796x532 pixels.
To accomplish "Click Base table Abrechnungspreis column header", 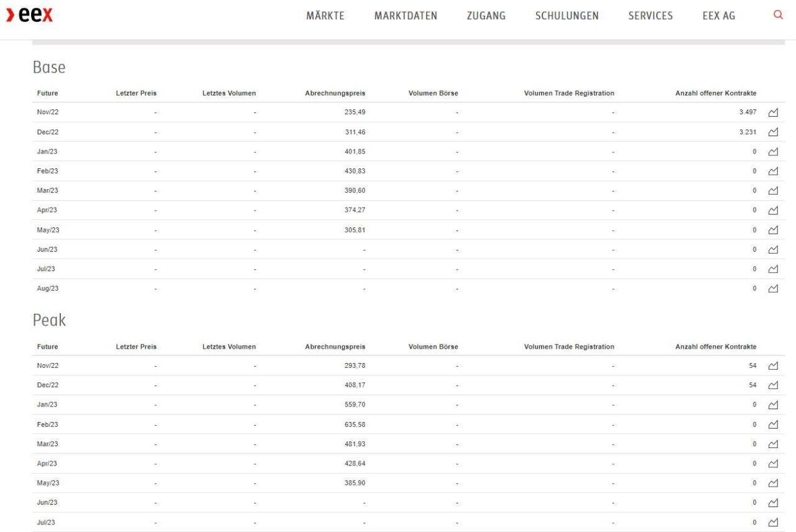I will click(x=335, y=93).
